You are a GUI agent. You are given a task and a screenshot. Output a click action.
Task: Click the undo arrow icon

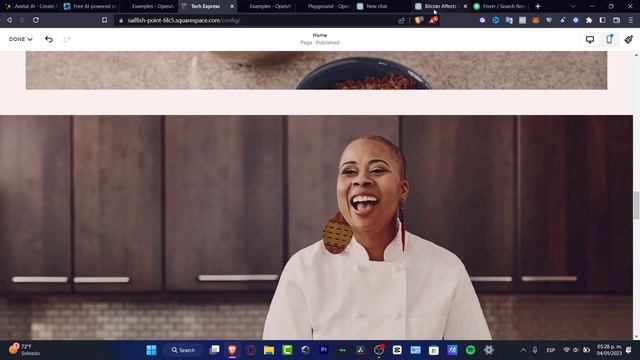click(49, 39)
